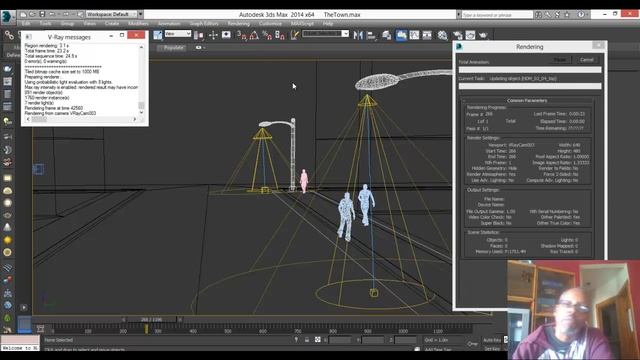Open the Mini Curve Editor icon
The image size is (640, 360).
pyautogui.click(x=40, y=328)
